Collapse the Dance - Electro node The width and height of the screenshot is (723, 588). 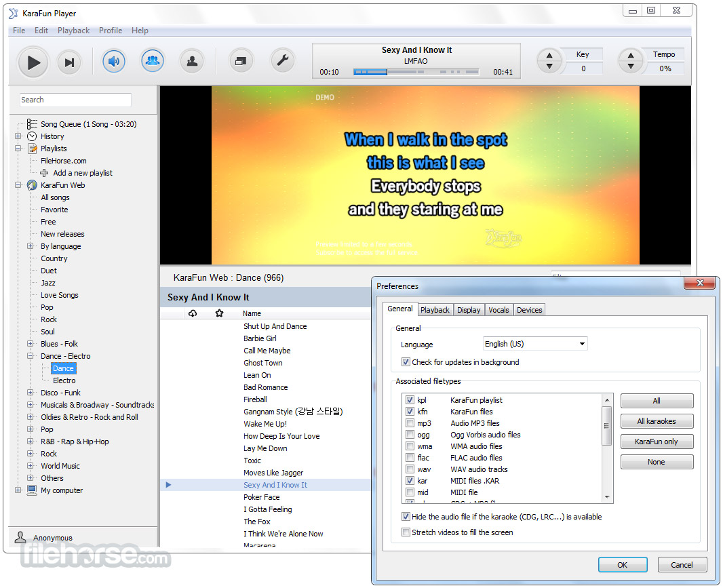coord(31,356)
